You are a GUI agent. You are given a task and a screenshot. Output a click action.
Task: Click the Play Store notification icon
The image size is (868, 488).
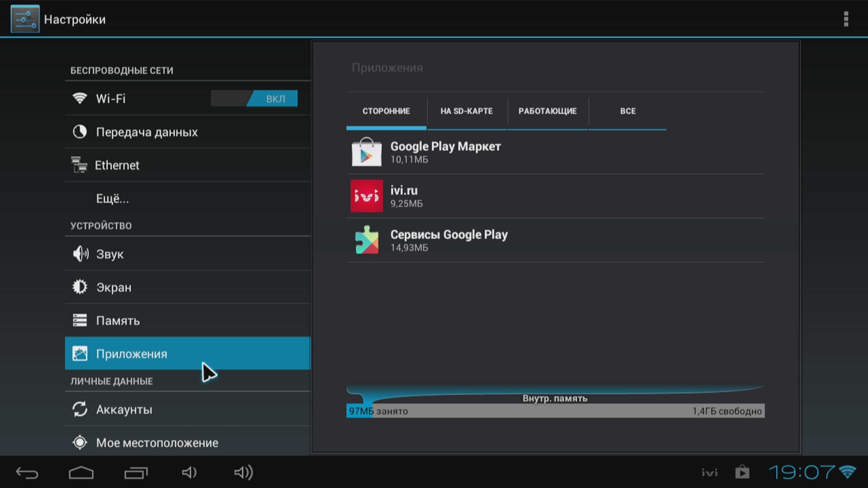742,473
